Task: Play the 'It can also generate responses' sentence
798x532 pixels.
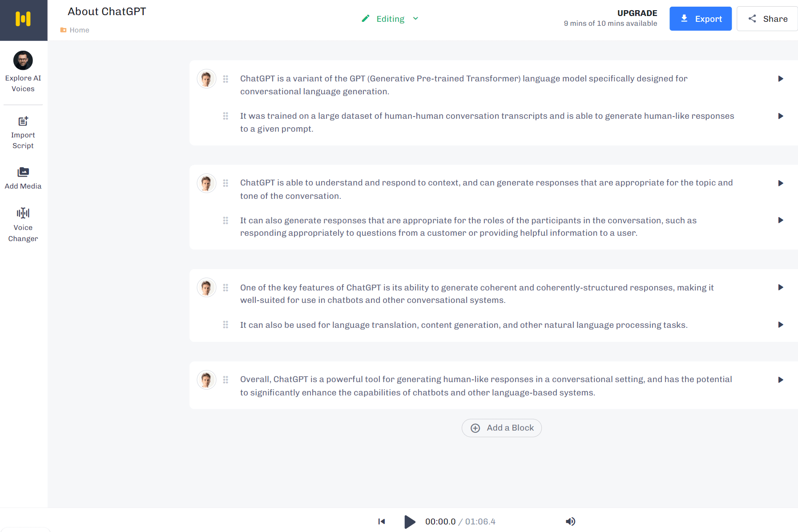Action: (x=781, y=220)
